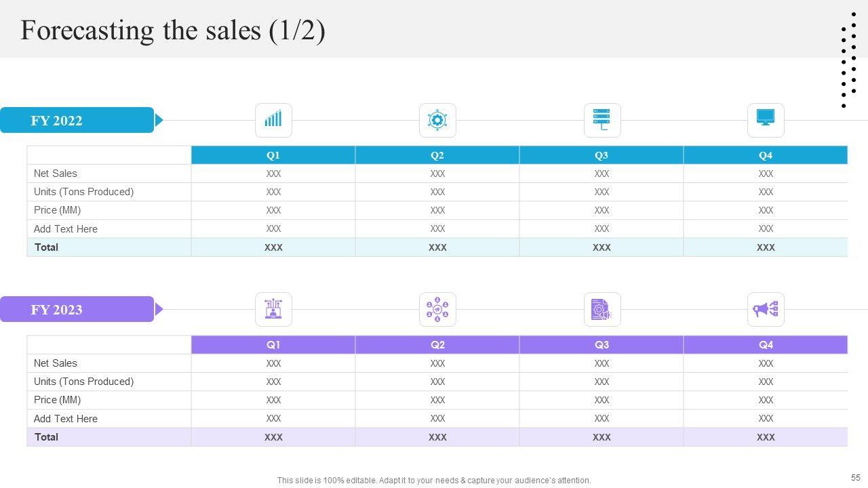This screenshot has width=868, height=488.
Task: Select 'Net Sales' row label in FY 2022 table
Action: tap(56, 174)
